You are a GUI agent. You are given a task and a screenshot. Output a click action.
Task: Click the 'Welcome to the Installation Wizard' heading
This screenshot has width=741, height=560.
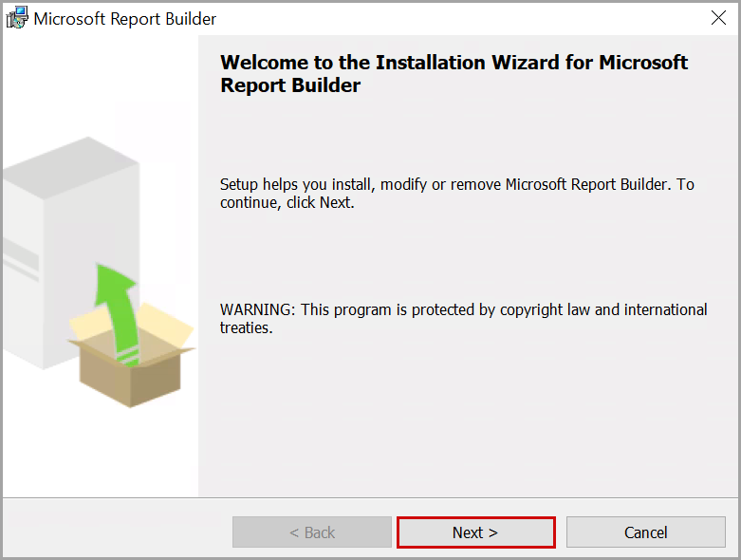click(454, 64)
